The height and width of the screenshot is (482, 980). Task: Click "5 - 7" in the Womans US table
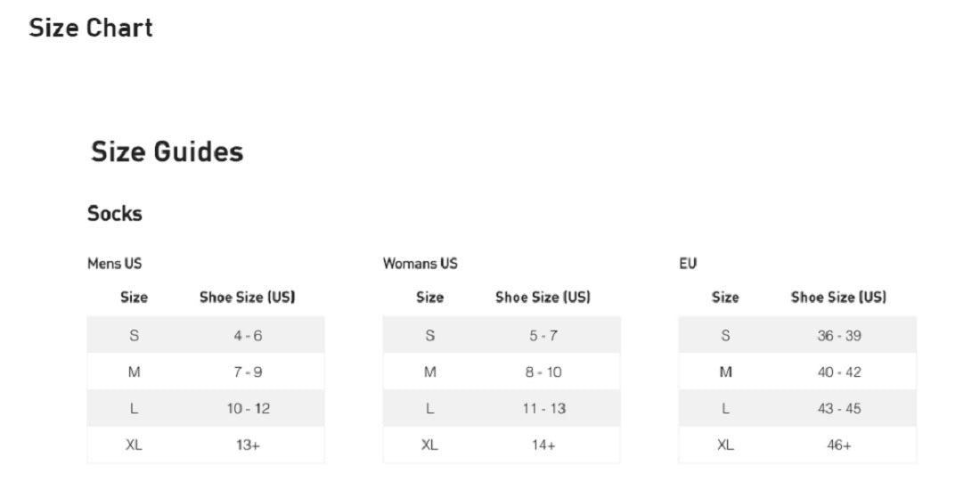[x=543, y=336]
